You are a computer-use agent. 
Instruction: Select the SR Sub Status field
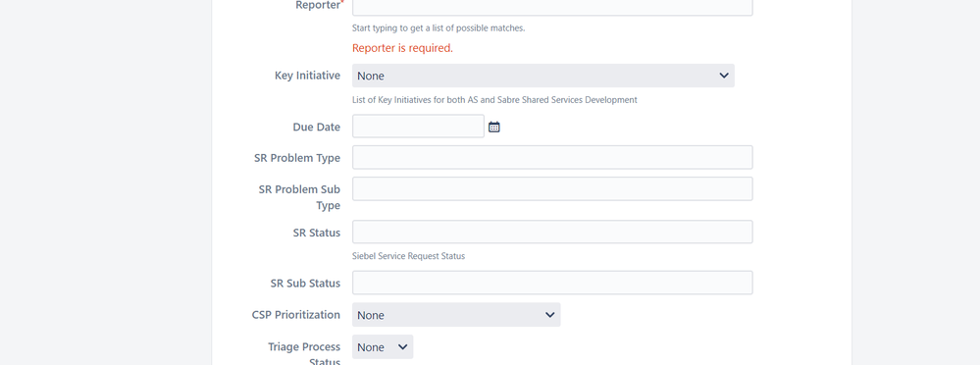pos(552,283)
